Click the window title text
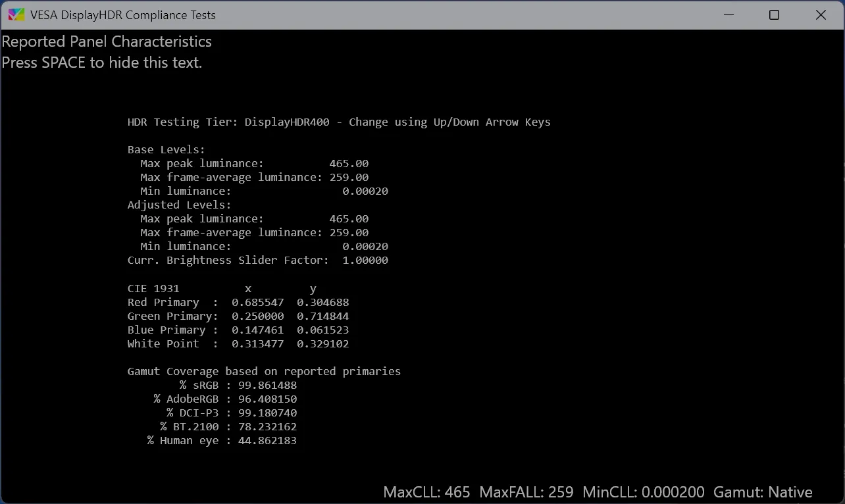 pyautogui.click(x=123, y=15)
